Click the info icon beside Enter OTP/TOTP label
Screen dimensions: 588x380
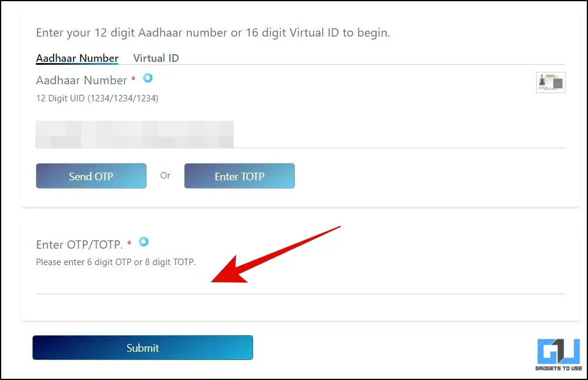(144, 242)
